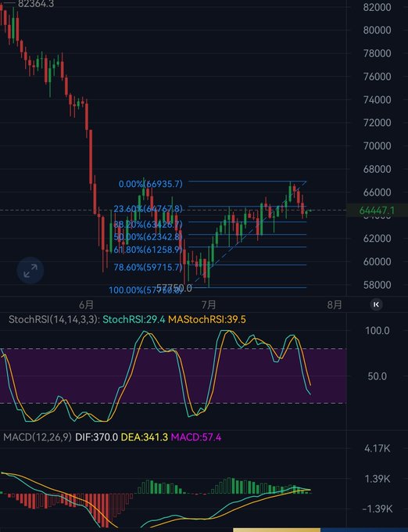Select the 23.60%(64767.8) Fibonacci level label
408x532 pixels.
[148, 208]
